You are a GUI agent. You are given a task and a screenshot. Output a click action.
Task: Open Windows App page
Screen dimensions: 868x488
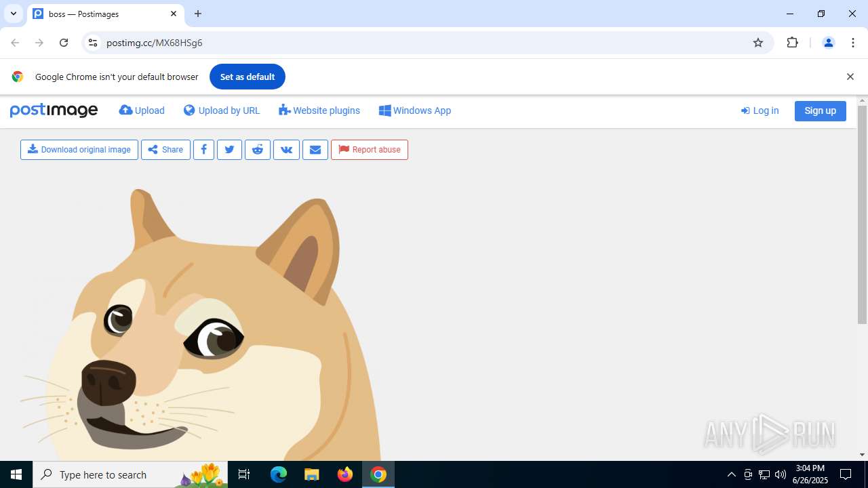(415, 110)
